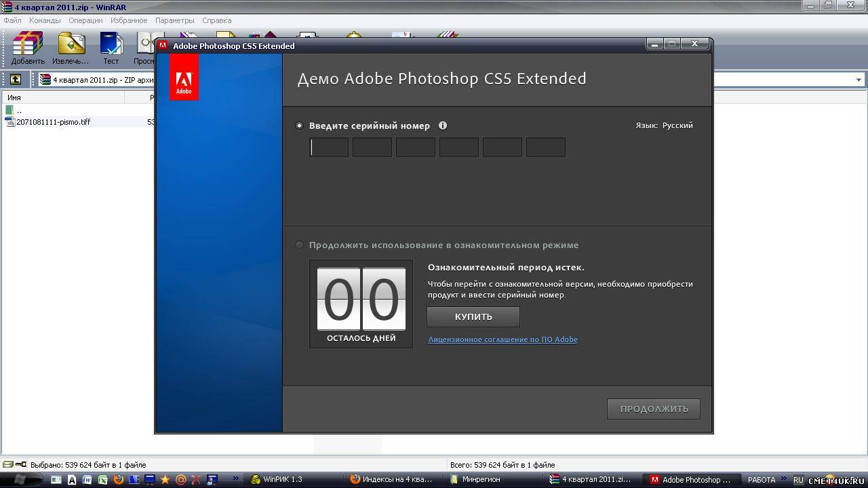868x488 pixels.
Task: Click the last serial number field
Action: pyautogui.click(x=546, y=147)
